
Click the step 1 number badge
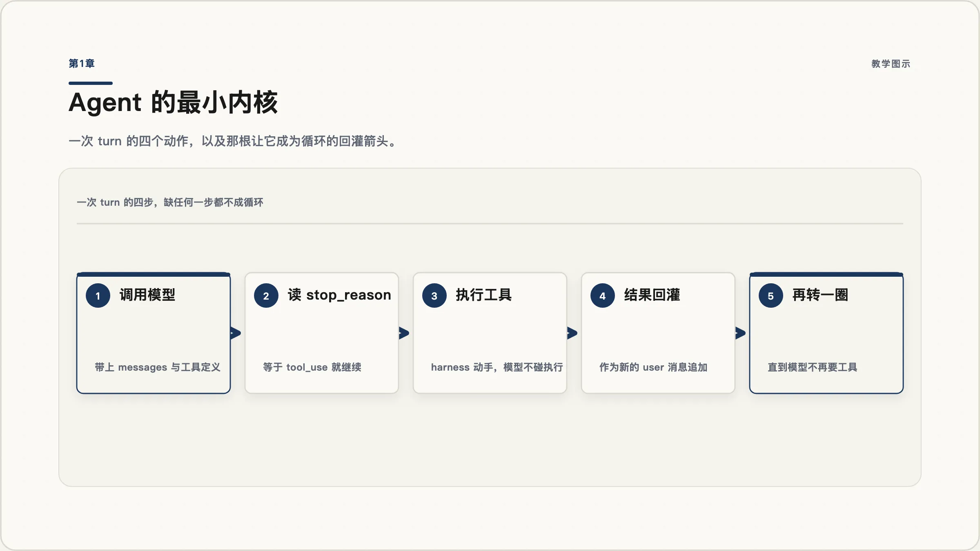coord(98,295)
